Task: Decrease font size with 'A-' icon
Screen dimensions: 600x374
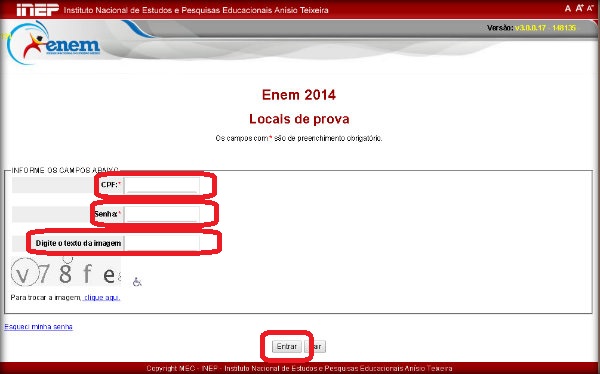Action: click(x=590, y=8)
